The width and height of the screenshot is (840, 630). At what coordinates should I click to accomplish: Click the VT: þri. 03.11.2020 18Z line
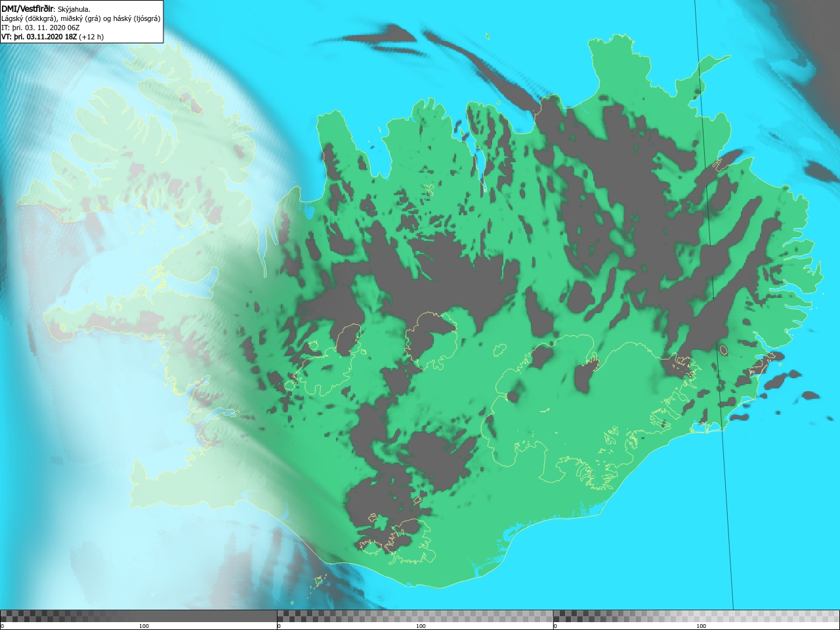[39, 37]
